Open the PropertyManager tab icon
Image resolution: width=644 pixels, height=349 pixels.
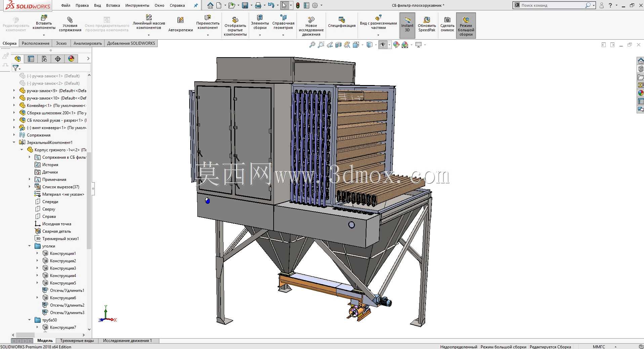pos(31,59)
